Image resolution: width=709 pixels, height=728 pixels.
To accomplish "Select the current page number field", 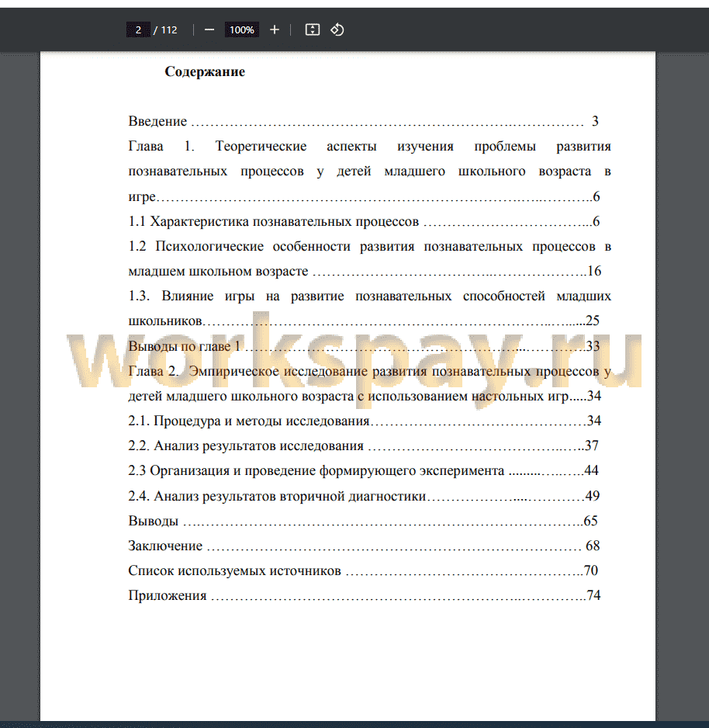I will [x=138, y=30].
